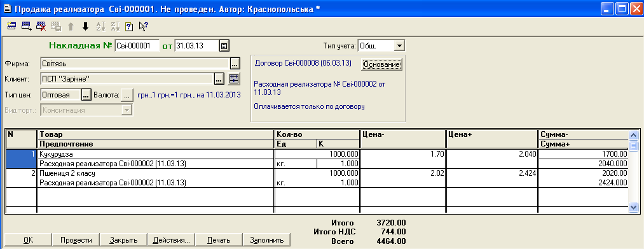This screenshot has width=644, height=249.
Task: Click the OK button
Action: (29, 240)
